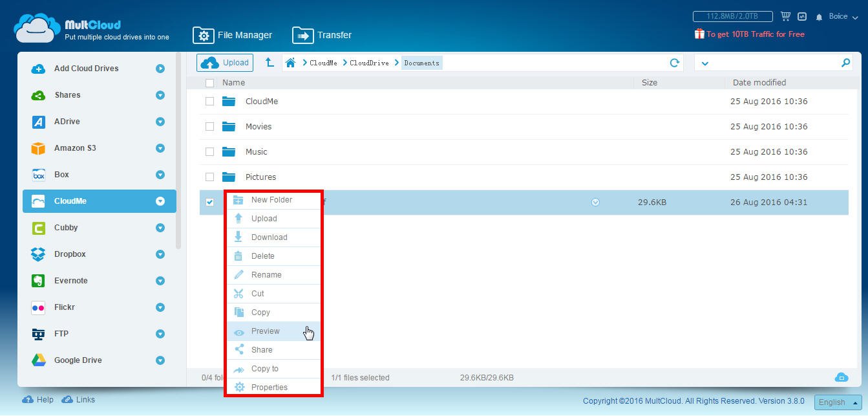Click Add Cloud Drives in sidebar
Screen dimensions: 868x416
click(x=86, y=69)
